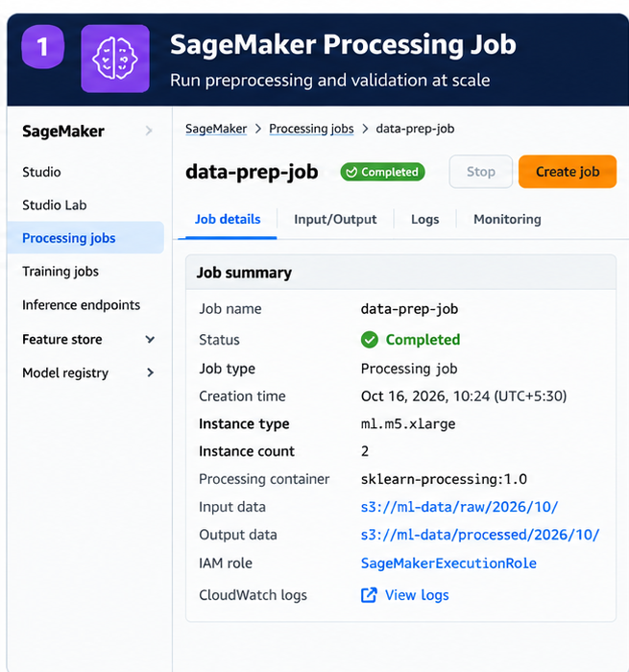
Task: Click the Job name value data-prep-job
Action: (409, 309)
